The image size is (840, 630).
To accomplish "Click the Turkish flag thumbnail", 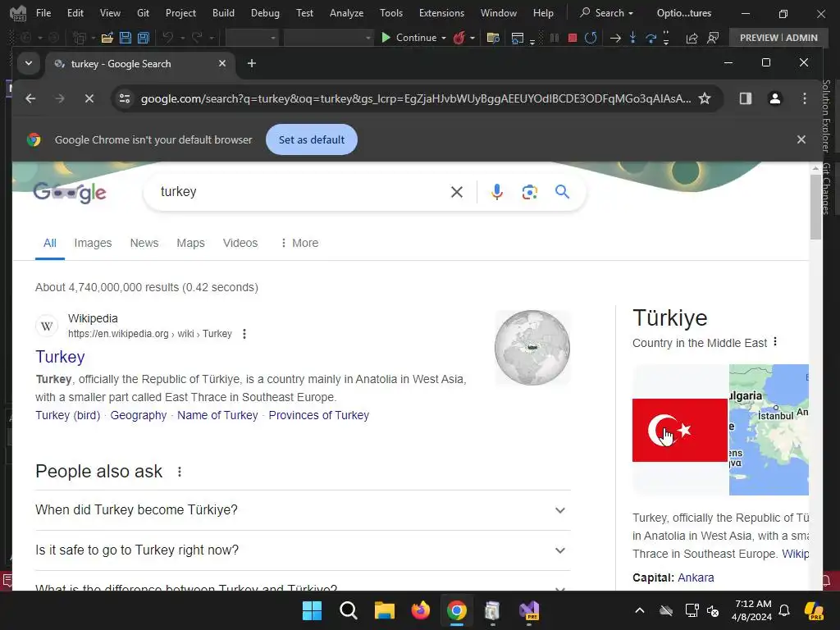I will [680, 430].
